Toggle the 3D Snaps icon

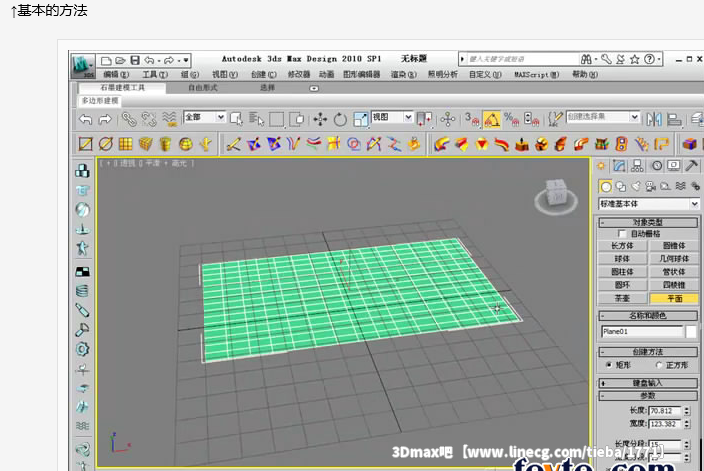472,119
